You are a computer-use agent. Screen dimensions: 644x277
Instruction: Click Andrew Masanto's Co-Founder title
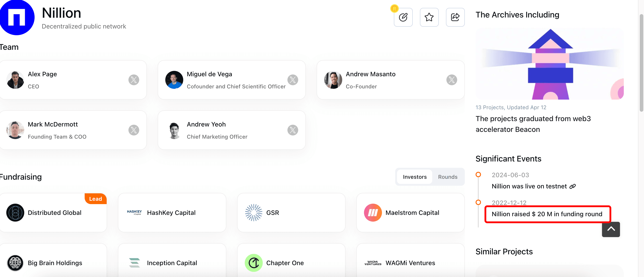[x=361, y=86]
